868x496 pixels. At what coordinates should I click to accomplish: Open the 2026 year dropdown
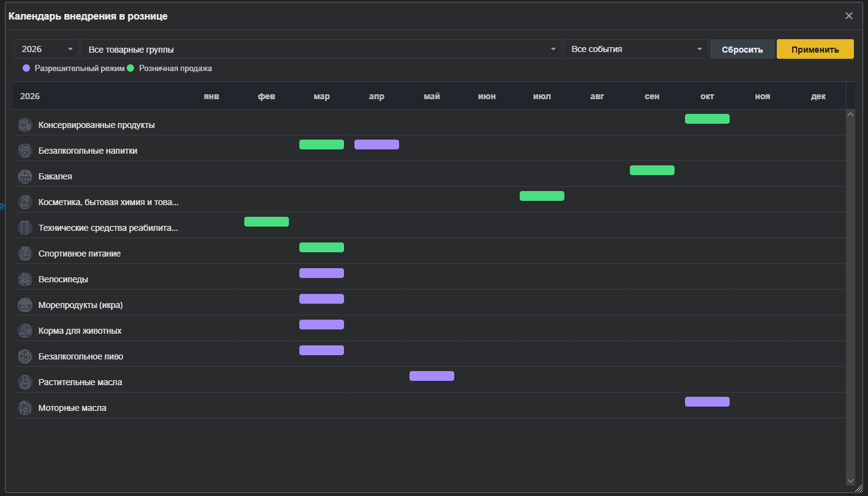click(47, 49)
